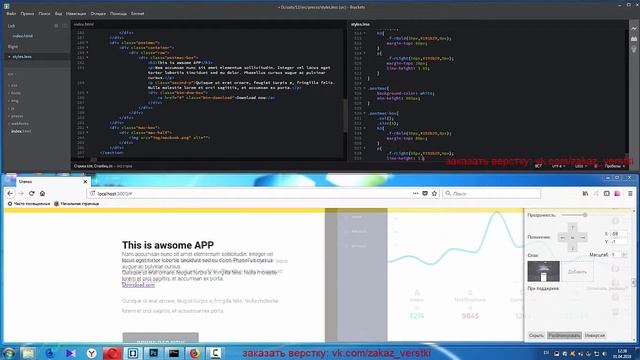Open the Отладка menu in Brackets
Image resolution: width=640 pixels, height=360 pixels.
click(x=98, y=13)
